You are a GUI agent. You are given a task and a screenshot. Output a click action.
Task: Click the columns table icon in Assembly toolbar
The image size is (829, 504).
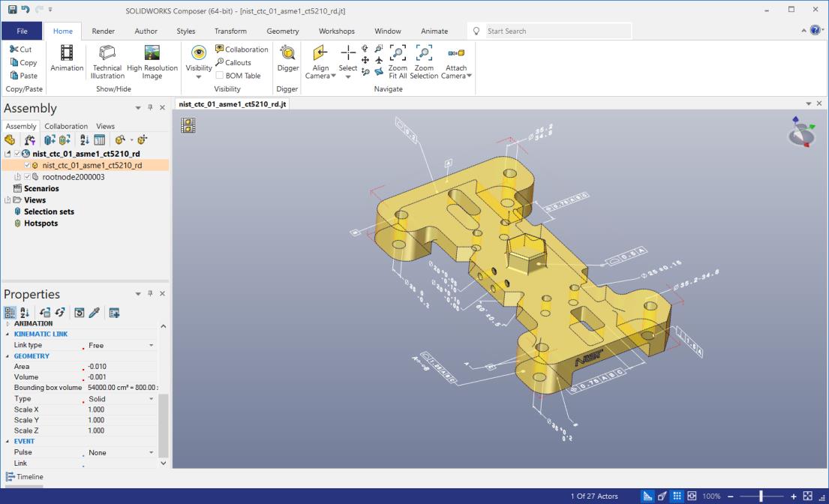(99, 140)
